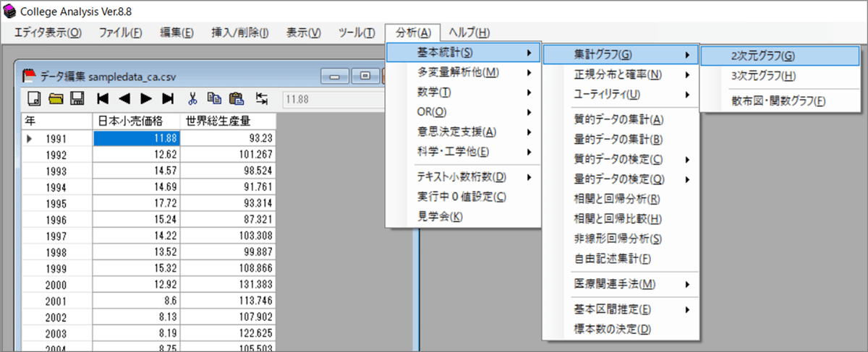The height and width of the screenshot is (352, 868).
Task: Select 見学会(K) menu item
Action: point(463,217)
